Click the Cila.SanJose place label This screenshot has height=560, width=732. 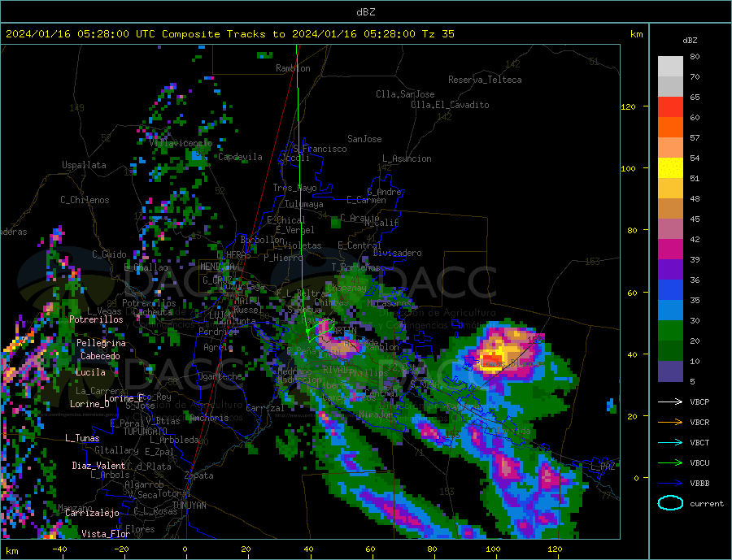pyautogui.click(x=405, y=94)
